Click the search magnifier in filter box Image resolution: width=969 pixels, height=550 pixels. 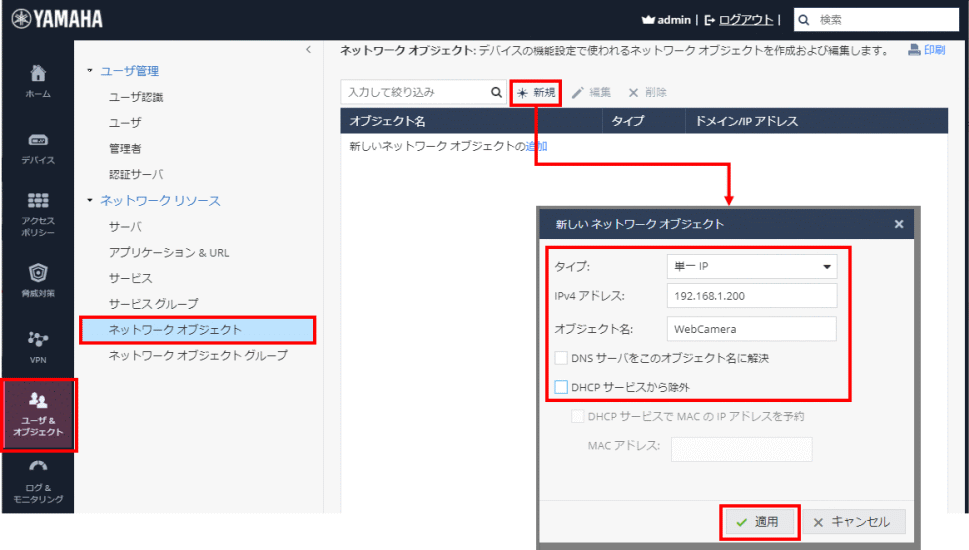click(x=496, y=92)
